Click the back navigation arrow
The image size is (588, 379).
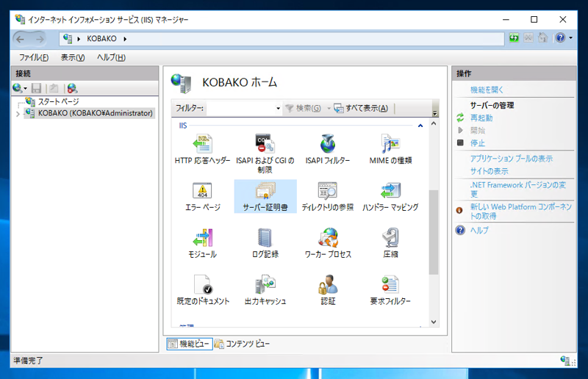pyautogui.click(x=21, y=39)
